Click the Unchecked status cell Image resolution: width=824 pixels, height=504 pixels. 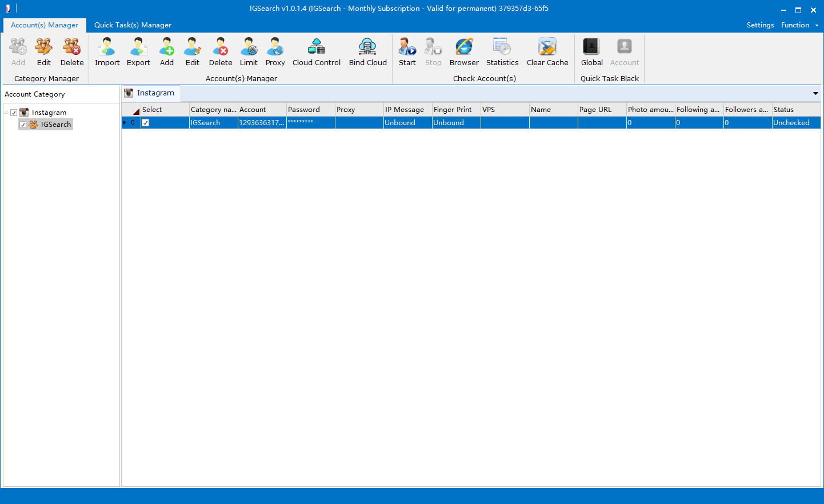(x=796, y=123)
